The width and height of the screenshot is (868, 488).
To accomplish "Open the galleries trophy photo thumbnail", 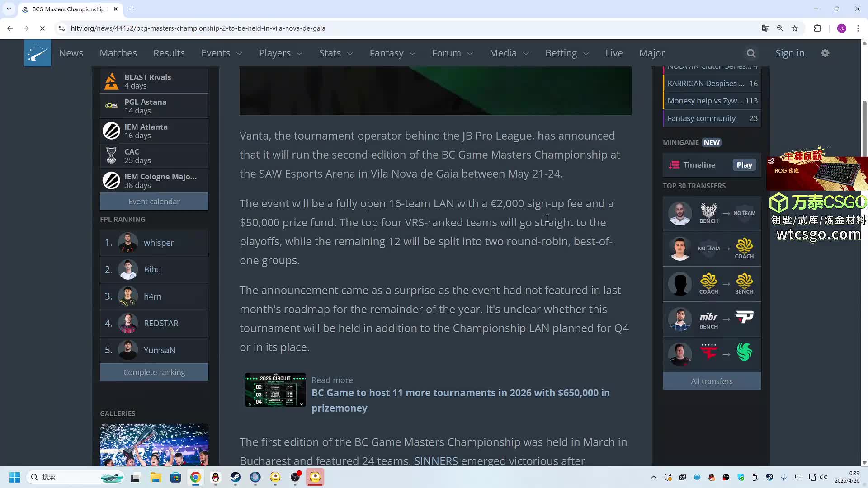I will pos(154,445).
